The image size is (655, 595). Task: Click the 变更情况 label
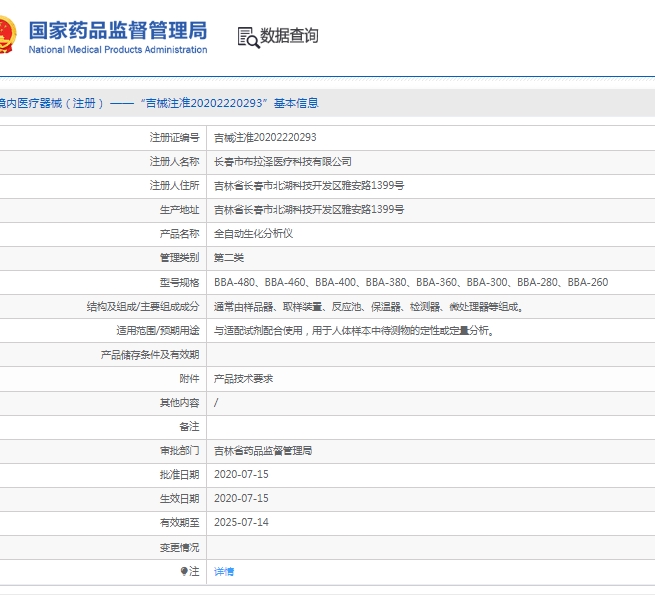[x=180, y=547]
